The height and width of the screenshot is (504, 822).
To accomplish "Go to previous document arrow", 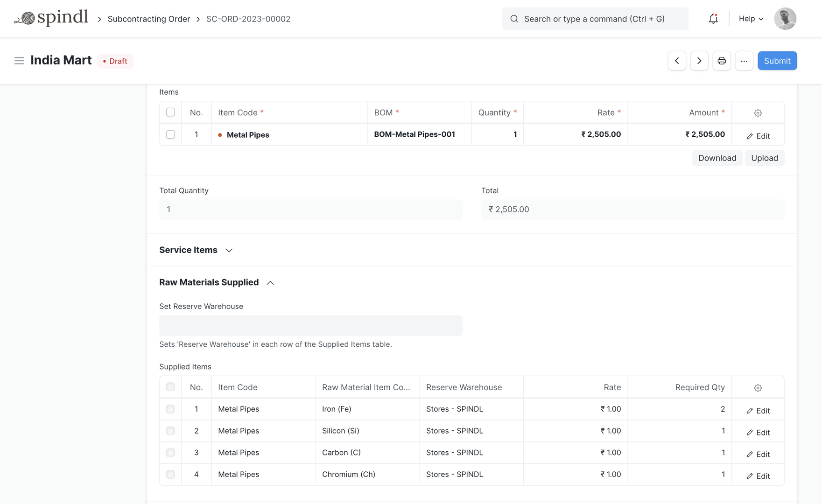I will (677, 61).
